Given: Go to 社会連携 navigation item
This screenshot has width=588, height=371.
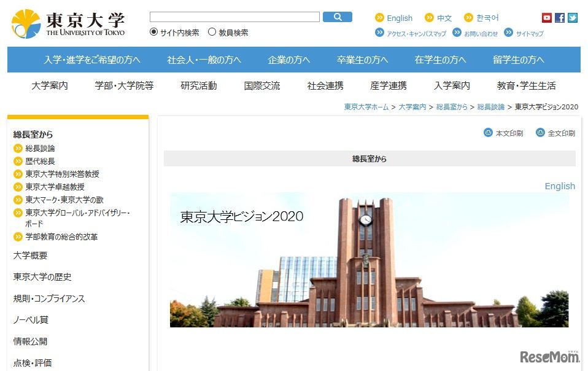Looking at the screenshot, I should tap(325, 85).
